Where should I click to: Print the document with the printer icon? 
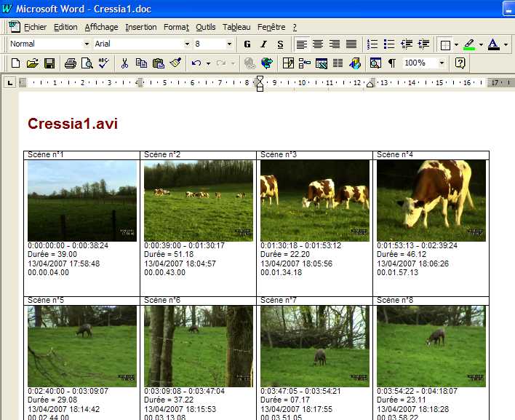click(x=71, y=63)
